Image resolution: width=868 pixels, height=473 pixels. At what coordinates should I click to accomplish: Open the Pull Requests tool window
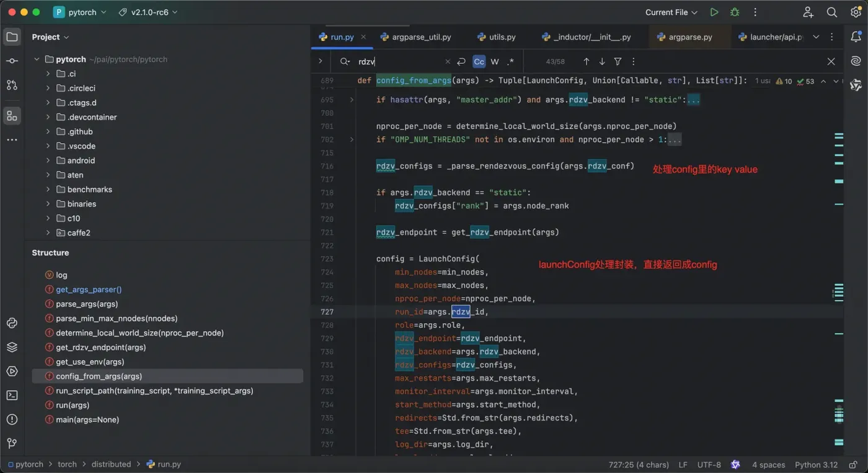point(12,85)
